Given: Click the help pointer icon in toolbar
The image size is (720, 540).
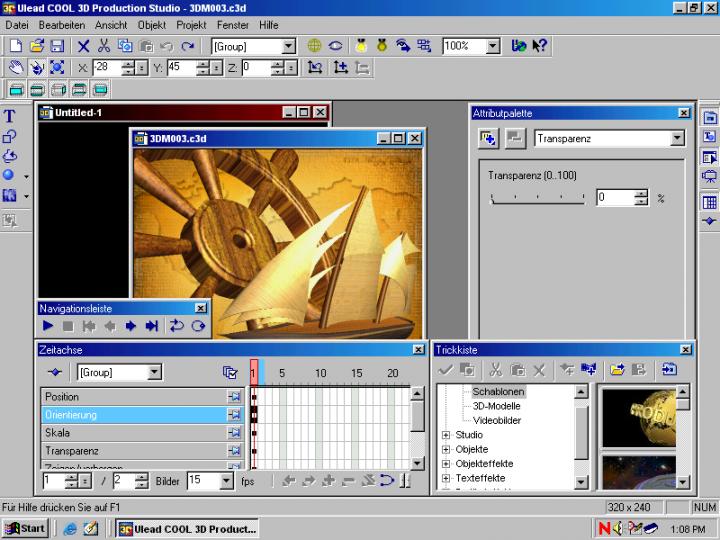Looking at the screenshot, I should click(x=540, y=46).
